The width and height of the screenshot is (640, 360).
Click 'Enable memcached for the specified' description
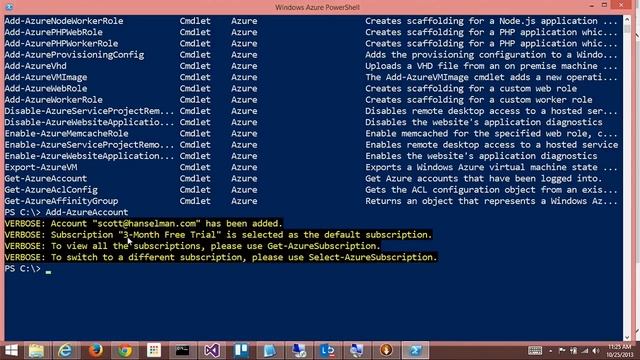tap(454, 133)
